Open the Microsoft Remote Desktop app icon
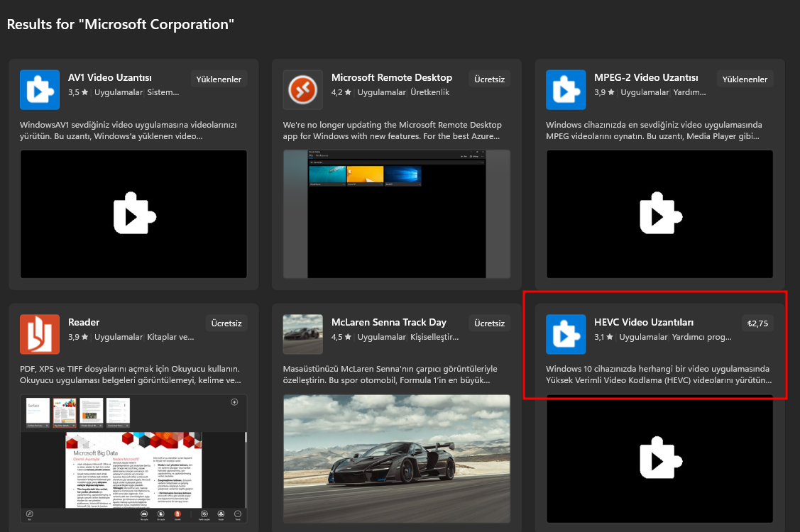The height and width of the screenshot is (532, 800). pyautogui.click(x=303, y=90)
